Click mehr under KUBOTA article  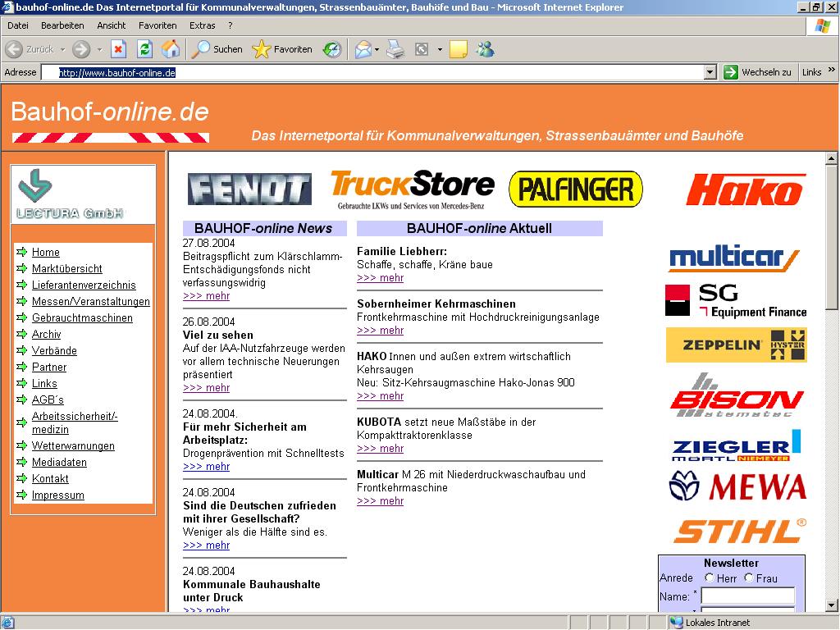pos(381,449)
